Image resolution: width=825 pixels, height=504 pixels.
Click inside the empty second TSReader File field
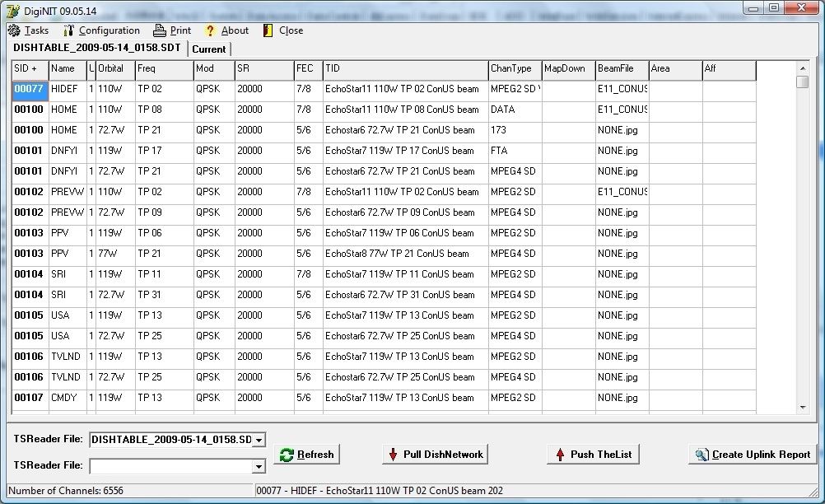click(171, 466)
